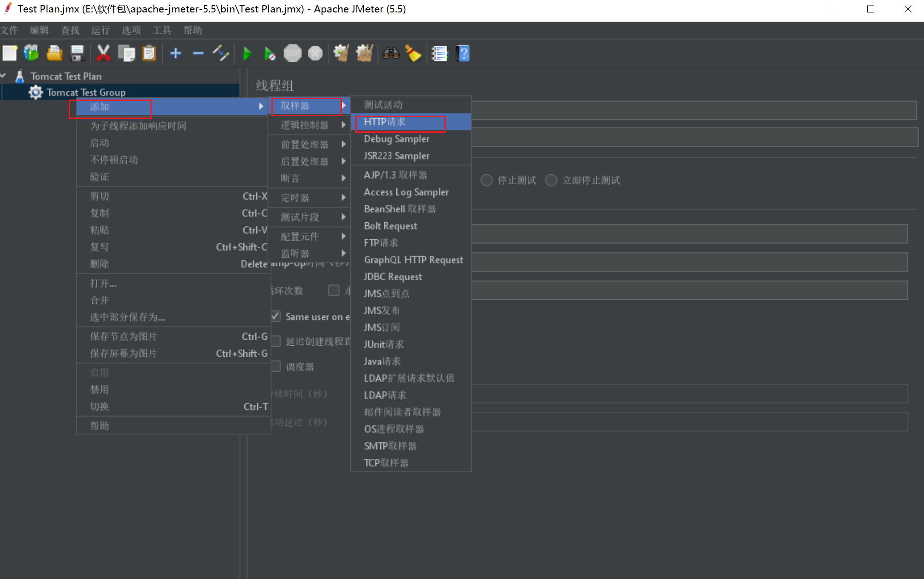Open the 文件 menu
The height and width of the screenshot is (579, 924).
point(9,30)
